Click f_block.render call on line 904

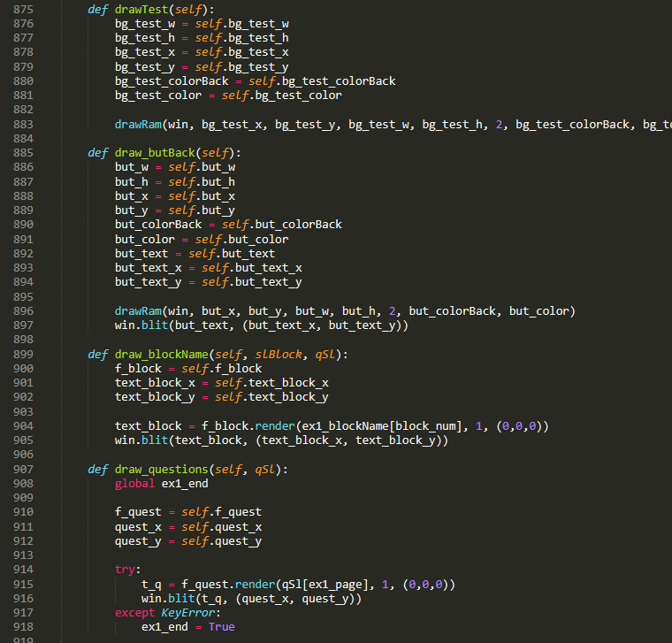click(x=248, y=425)
